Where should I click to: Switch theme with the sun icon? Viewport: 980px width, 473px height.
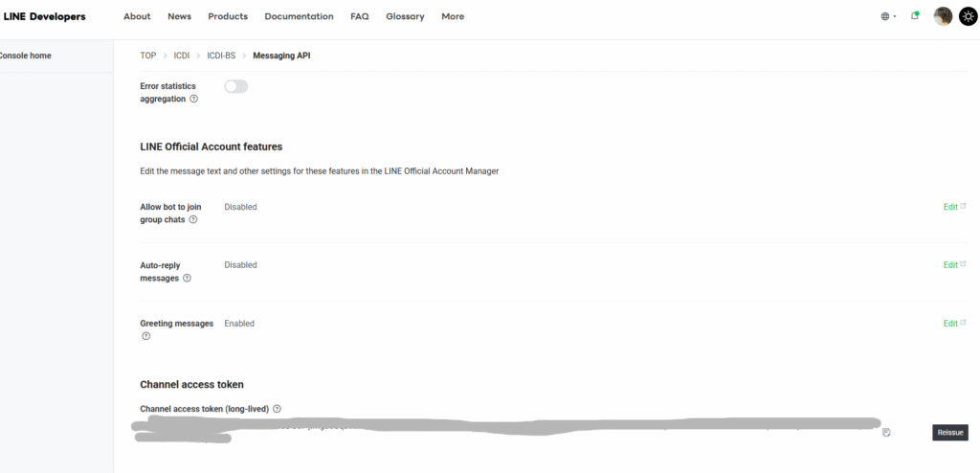click(x=968, y=16)
